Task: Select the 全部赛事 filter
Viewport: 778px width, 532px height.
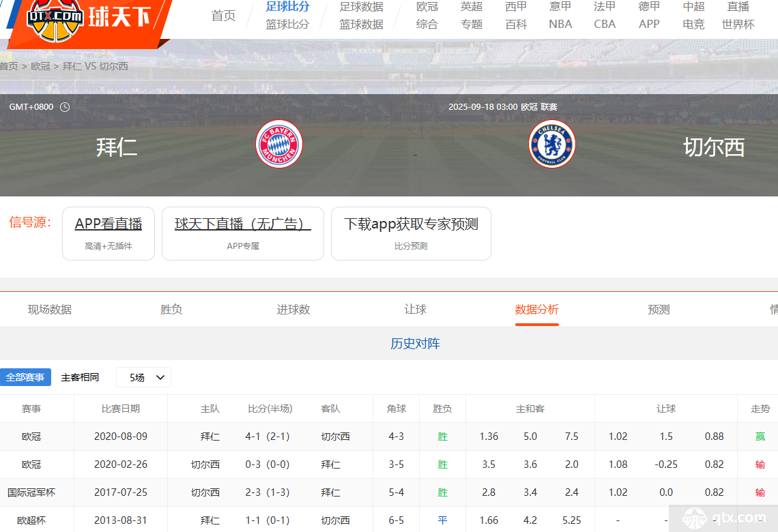Action: pos(25,377)
